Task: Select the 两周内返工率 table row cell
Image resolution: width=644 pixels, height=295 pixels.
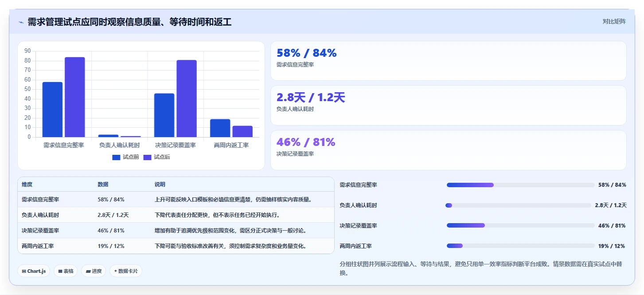Action: pyautogui.click(x=38, y=246)
